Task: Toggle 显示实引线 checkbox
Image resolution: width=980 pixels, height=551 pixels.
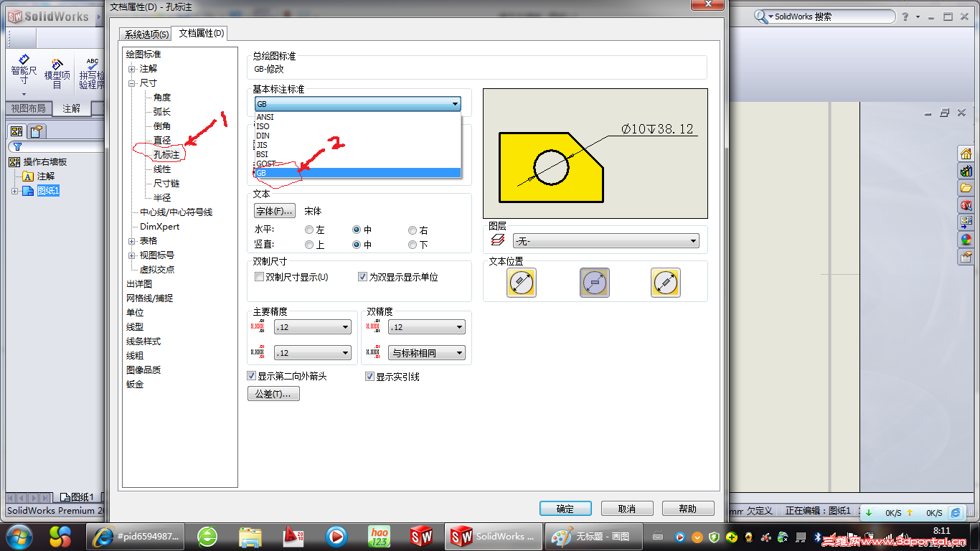Action: 370,376
